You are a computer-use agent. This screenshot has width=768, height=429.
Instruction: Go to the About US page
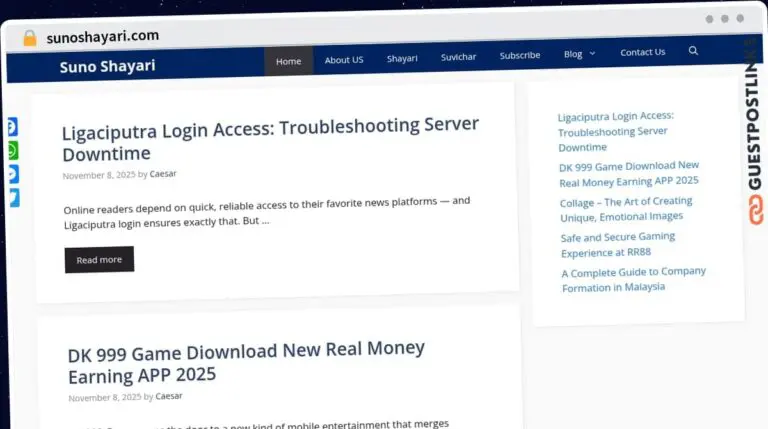pyautogui.click(x=344, y=60)
